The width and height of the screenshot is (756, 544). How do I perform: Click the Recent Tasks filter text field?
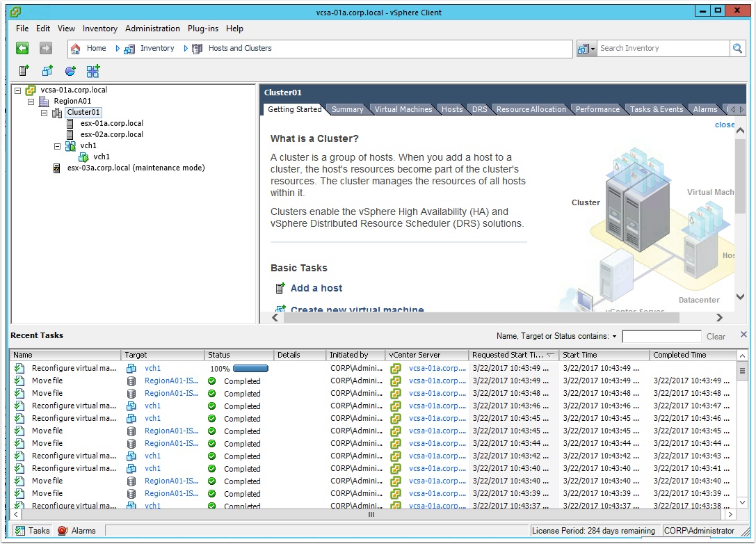661,337
